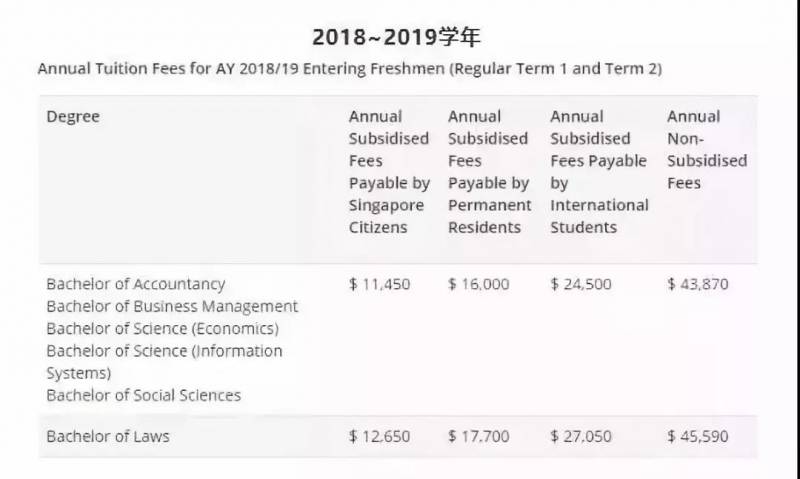
Task: Select the $12,650 Laws fee
Action: tap(379, 436)
